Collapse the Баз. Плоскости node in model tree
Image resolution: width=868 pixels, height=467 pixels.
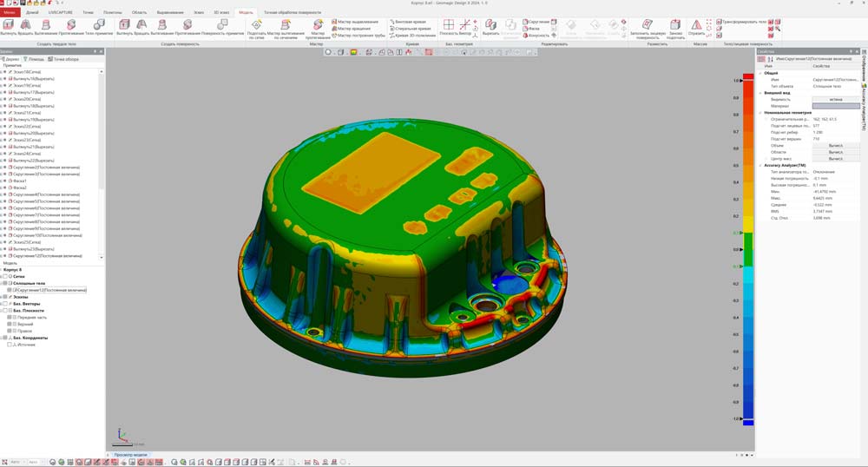point(2,311)
